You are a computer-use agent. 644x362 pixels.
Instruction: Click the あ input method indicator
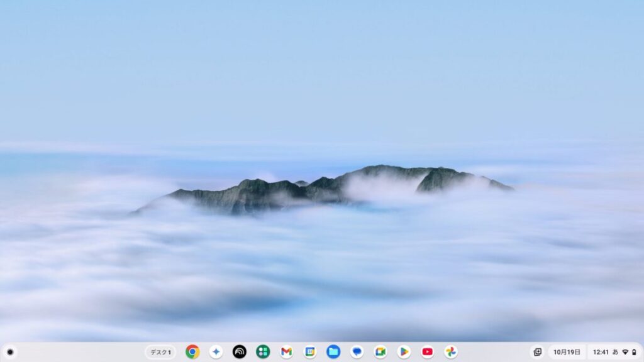pos(615,352)
